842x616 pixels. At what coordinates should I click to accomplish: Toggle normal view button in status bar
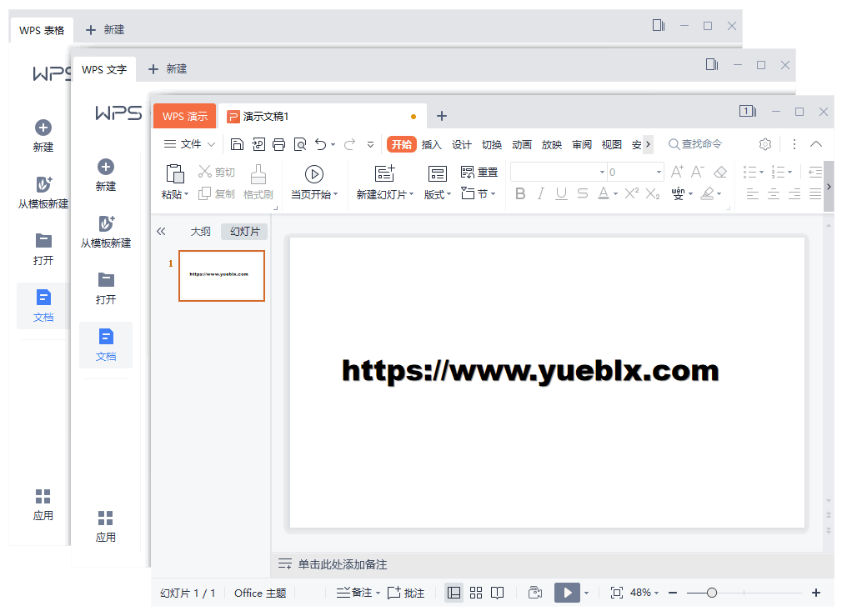pos(454,593)
